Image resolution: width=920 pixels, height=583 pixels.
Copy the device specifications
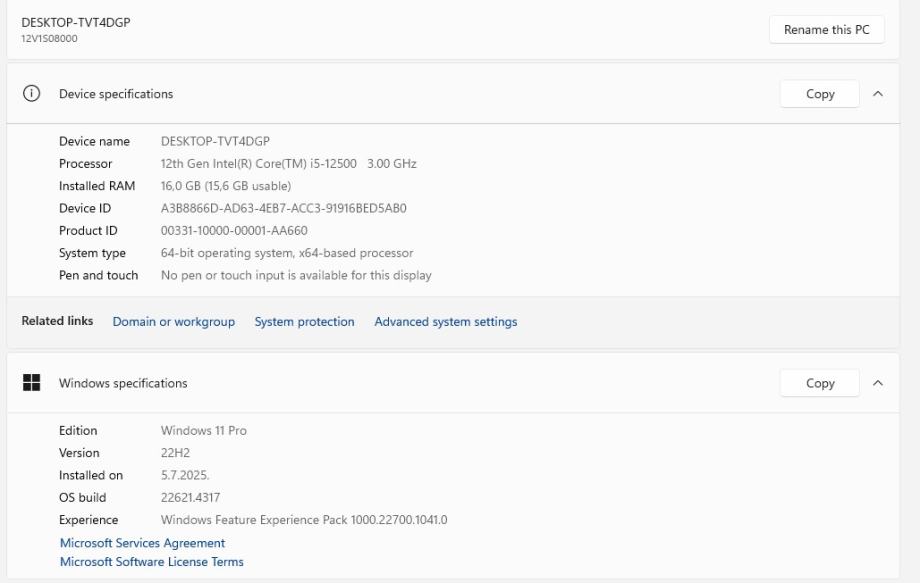click(x=820, y=94)
